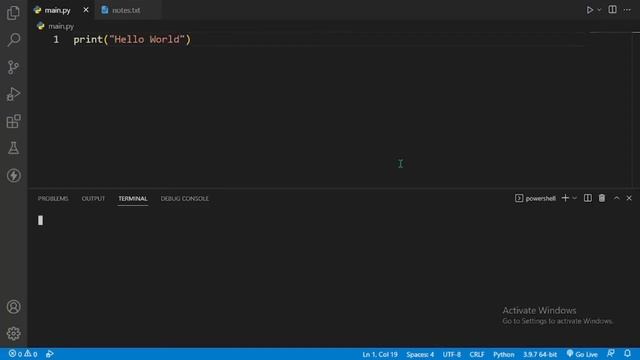
Task: Close the terminal panel
Action: pos(629,198)
